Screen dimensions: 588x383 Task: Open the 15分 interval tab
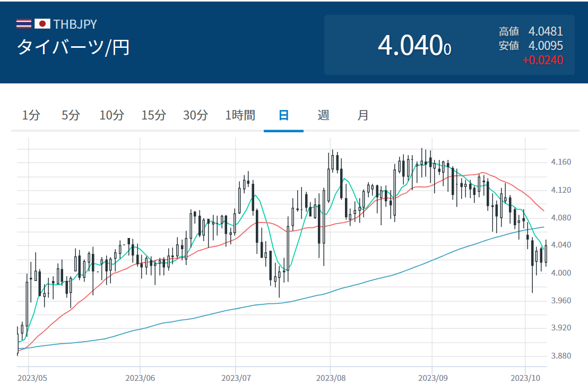(x=153, y=115)
